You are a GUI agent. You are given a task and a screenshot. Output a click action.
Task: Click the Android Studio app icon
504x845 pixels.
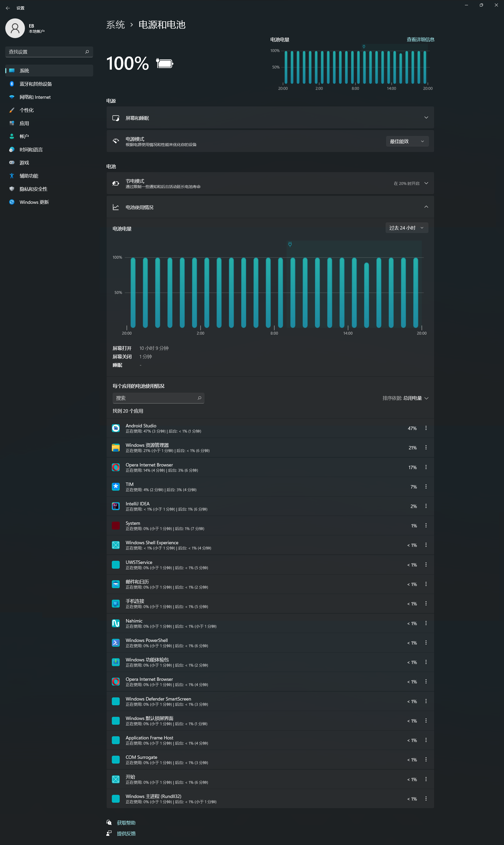pos(116,428)
